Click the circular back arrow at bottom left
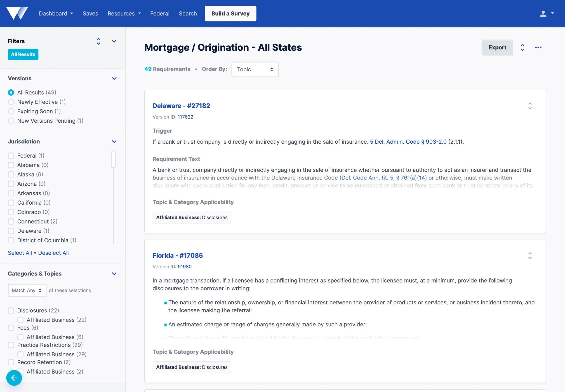The width and height of the screenshot is (565, 392). pos(14,378)
